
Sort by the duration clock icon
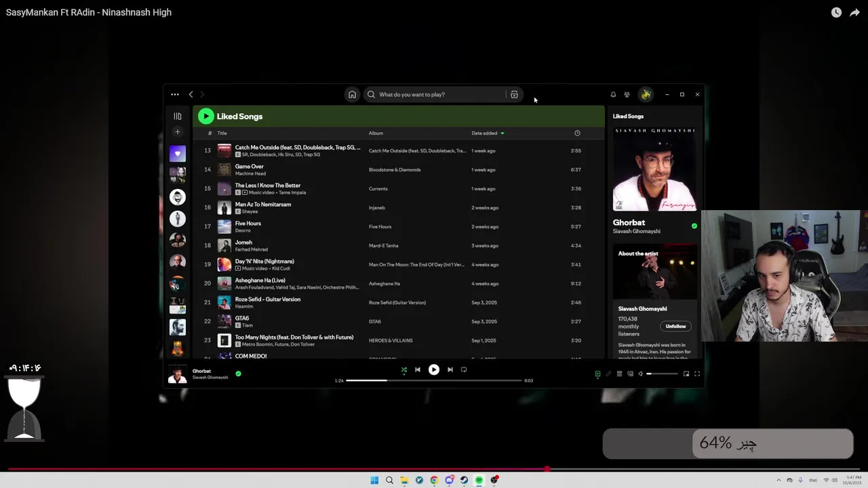(x=577, y=133)
